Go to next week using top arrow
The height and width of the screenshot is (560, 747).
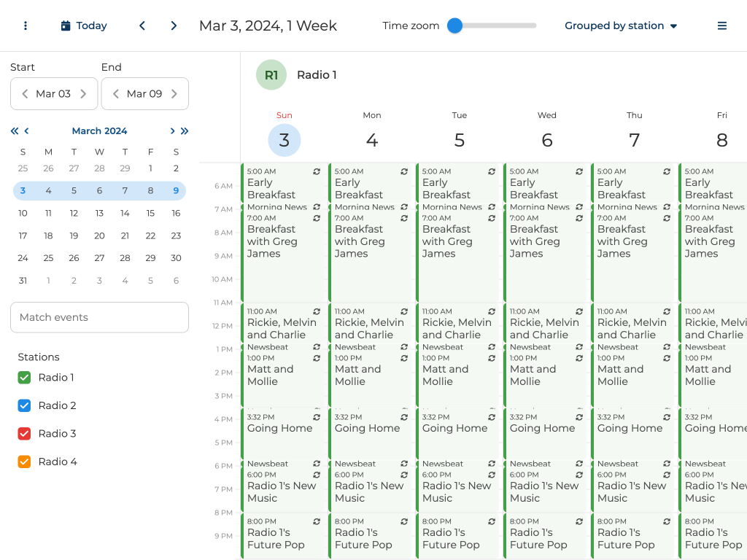pyautogui.click(x=174, y=26)
